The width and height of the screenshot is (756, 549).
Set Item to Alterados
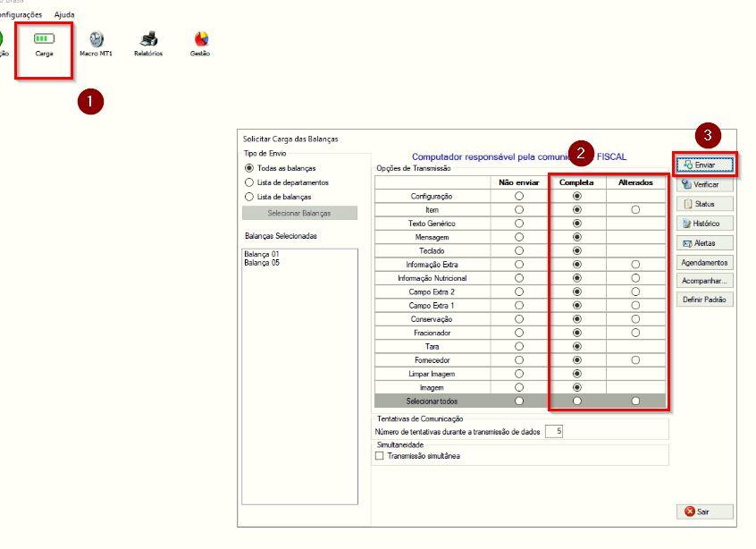click(x=635, y=210)
